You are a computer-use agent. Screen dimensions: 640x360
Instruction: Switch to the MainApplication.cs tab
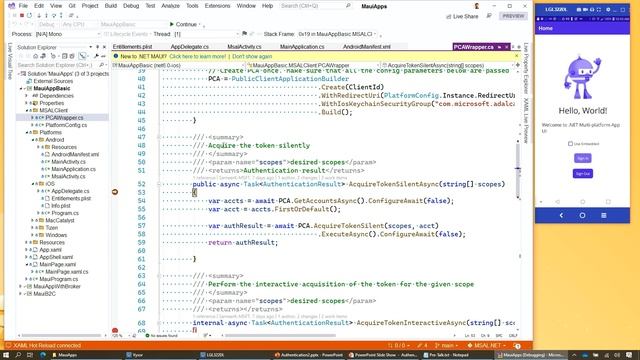[x=302, y=47]
